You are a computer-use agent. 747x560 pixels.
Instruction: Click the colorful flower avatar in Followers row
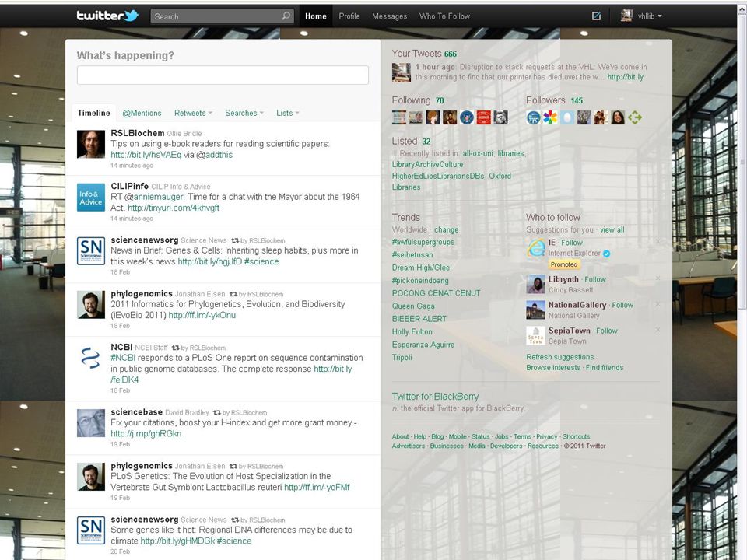click(x=550, y=117)
